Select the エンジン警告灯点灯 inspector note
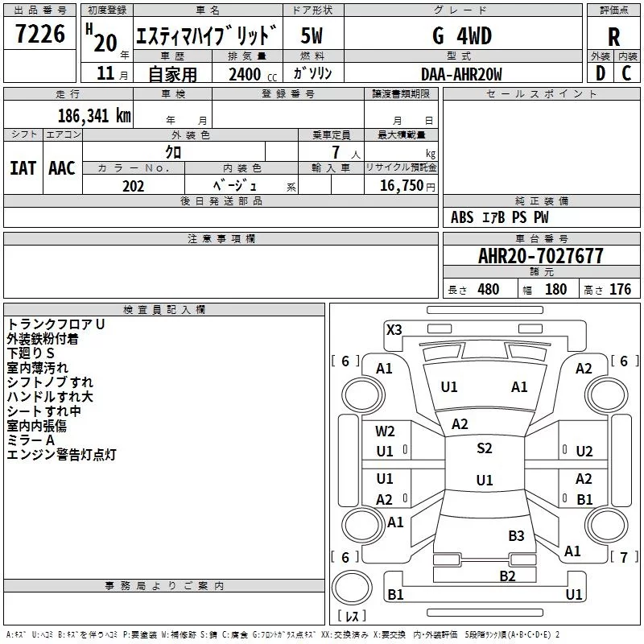The height and width of the screenshot is (644, 644). pyautogui.click(x=62, y=455)
